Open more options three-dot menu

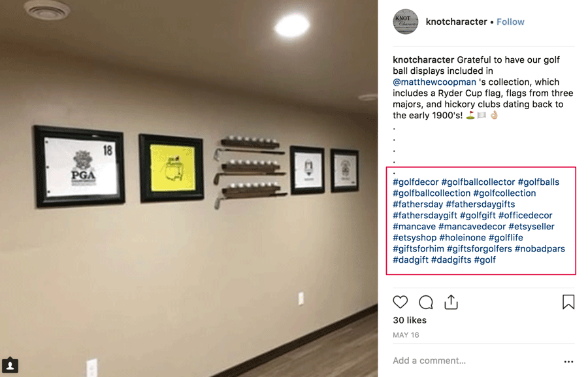(568, 361)
